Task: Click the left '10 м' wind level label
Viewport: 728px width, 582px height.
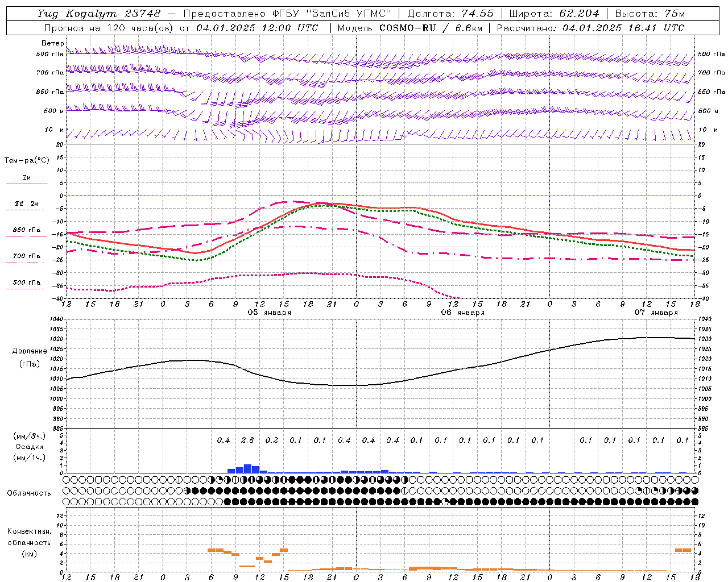Action: (x=54, y=130)
